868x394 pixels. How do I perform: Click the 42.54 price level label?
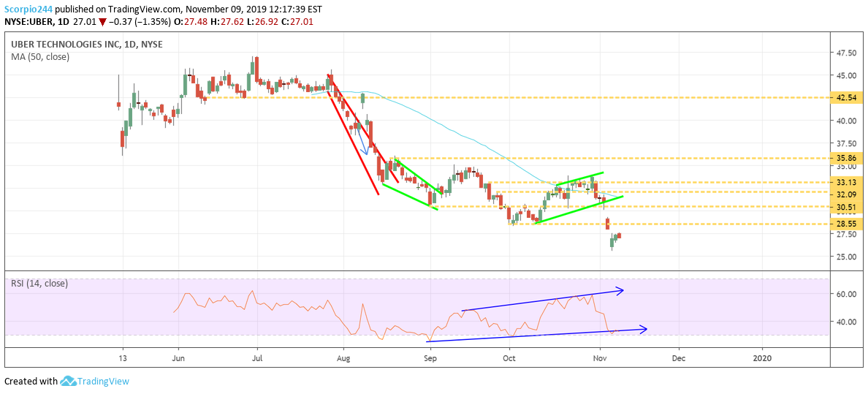coord(847,97)
